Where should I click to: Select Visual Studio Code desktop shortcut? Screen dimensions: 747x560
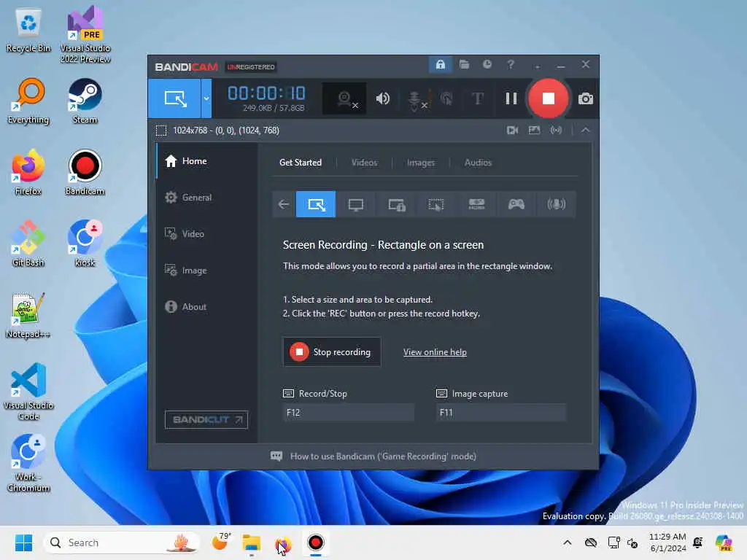point(28,392)
